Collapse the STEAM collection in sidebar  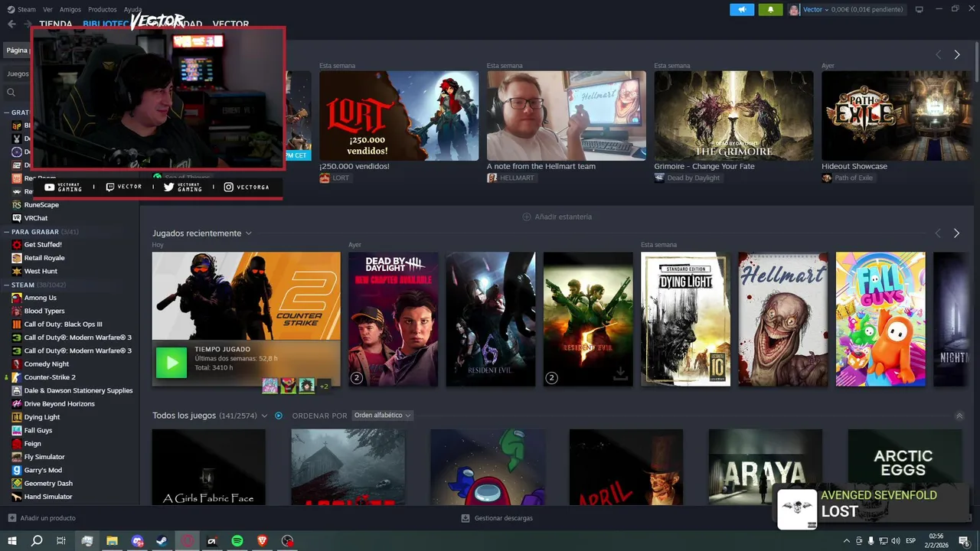[5, 285]
